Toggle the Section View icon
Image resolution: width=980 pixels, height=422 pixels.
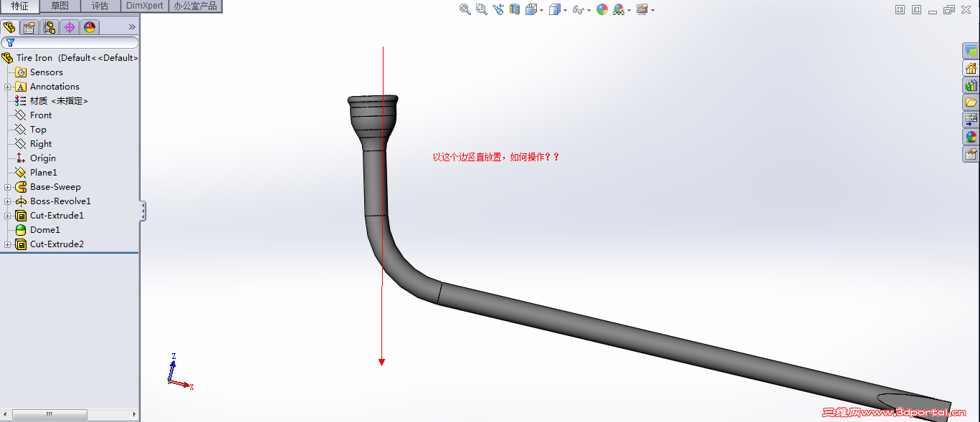click(x=514, y=9)
